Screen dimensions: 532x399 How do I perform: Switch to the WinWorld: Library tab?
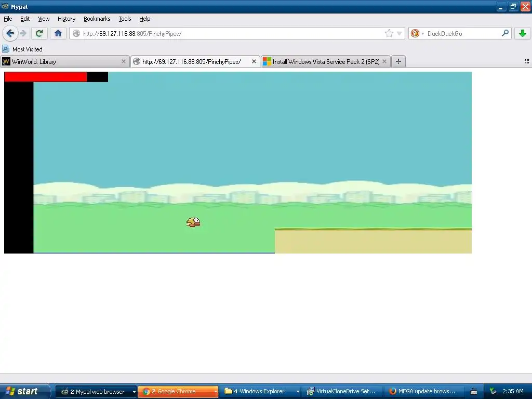[x=65, y=61]
